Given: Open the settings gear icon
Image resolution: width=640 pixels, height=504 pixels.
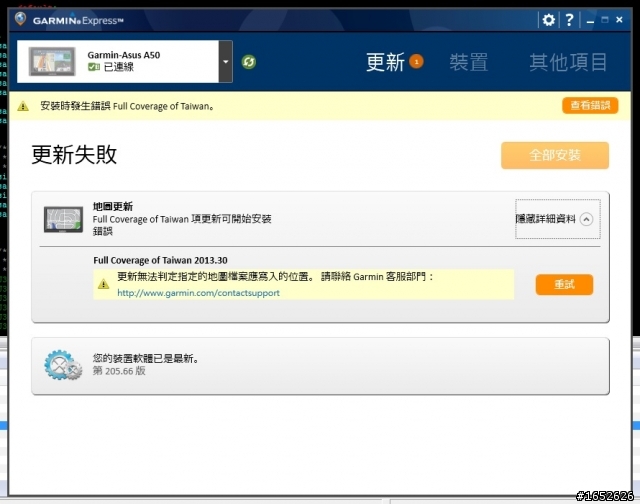Looking at the screenshot, I should (x=549, y=20).
